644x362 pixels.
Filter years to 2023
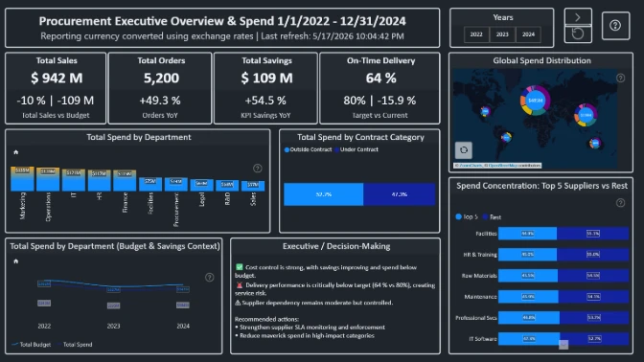pyautogui.click(x=502, y=34)
